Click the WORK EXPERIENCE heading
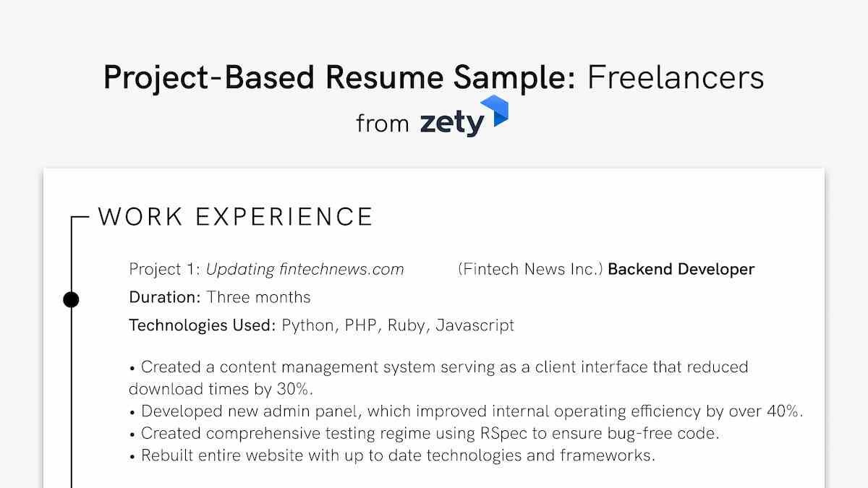Image resolution: width=868 pixels, height=488 pixels. coord(236,217)
